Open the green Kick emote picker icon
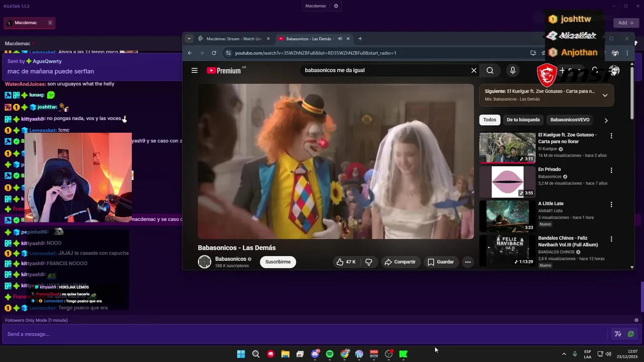This screenshot has width=644, height=362. point(630,334)
